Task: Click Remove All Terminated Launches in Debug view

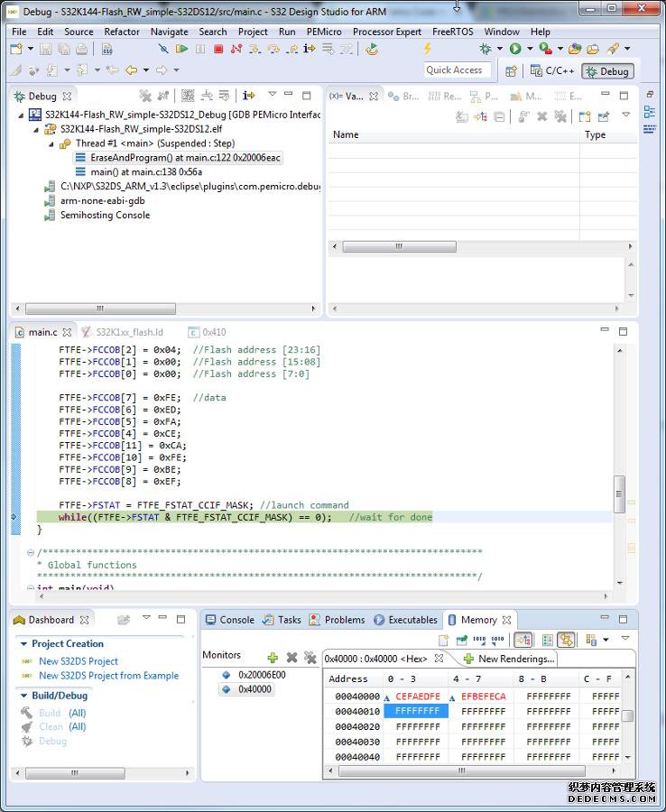Action: point(145,96)
